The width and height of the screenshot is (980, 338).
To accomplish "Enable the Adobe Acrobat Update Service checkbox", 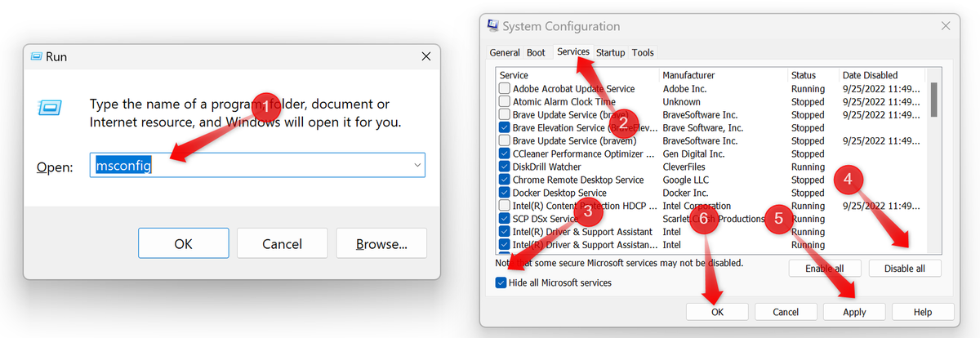I will click(x=505, y=88).
